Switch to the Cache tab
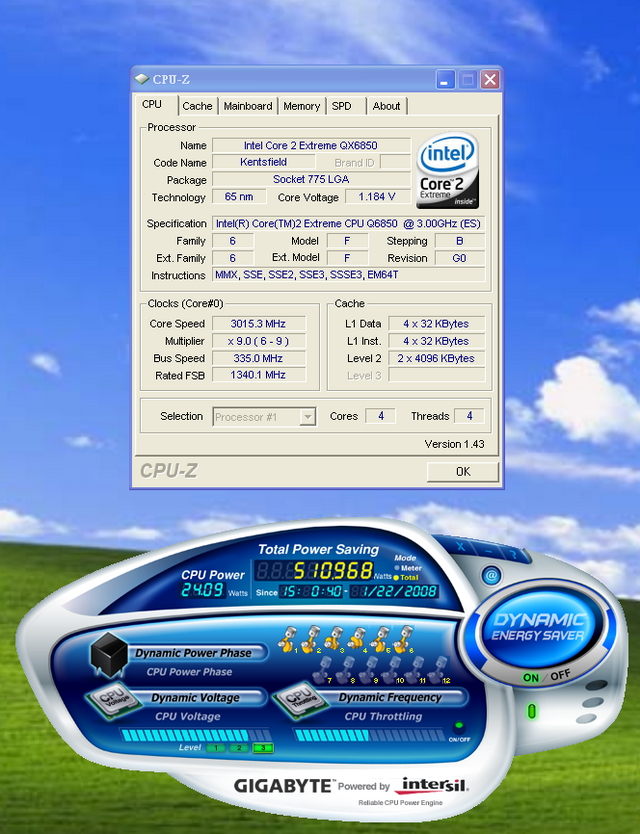The height and width of the screenshot is (834, 640). [x=197, y=106]
